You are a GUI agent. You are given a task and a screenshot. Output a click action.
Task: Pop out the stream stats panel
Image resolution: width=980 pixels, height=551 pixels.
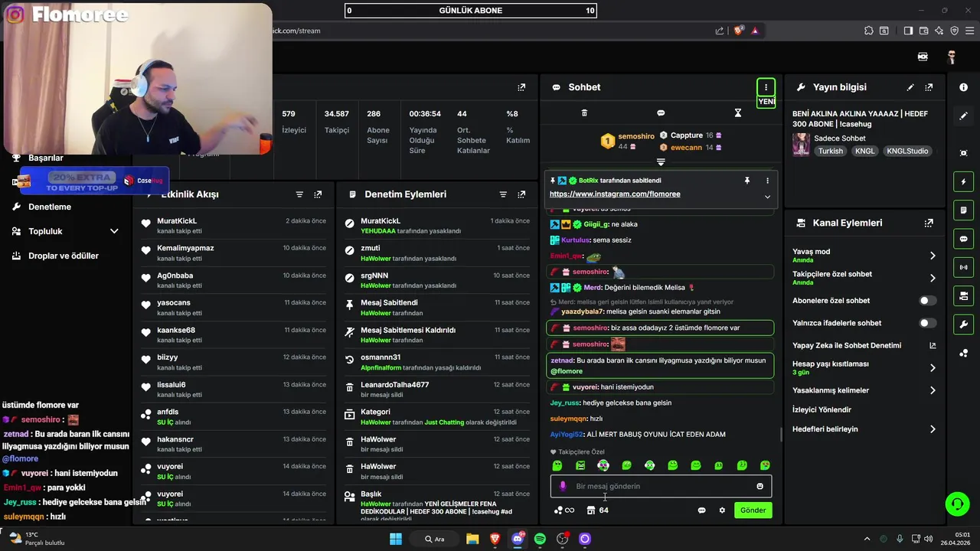coord(521,87)
